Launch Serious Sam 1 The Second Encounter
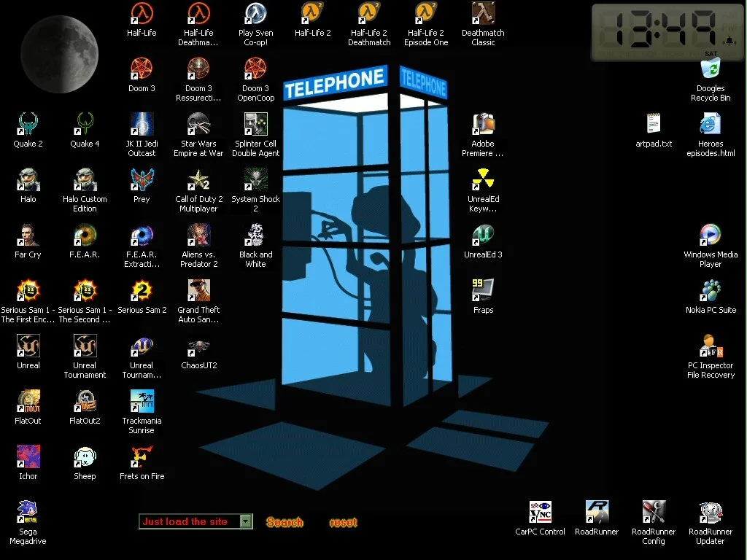The height and width of the screenshot is (560, 747). point(85,290)
